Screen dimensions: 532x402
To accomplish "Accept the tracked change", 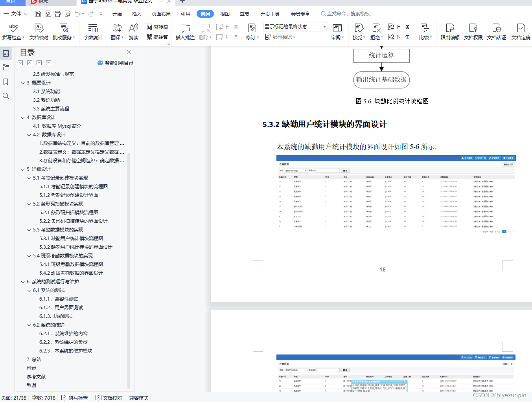I will (x=359, y=32).
